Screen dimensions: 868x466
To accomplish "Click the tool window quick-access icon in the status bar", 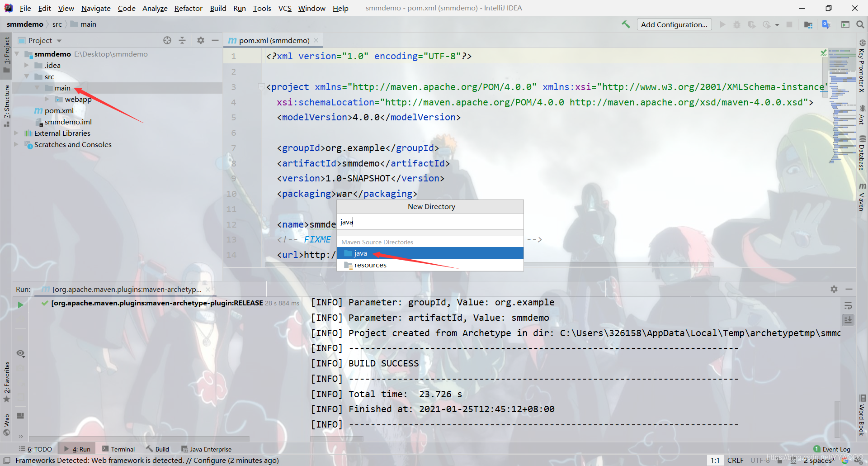I will (7, 460).
